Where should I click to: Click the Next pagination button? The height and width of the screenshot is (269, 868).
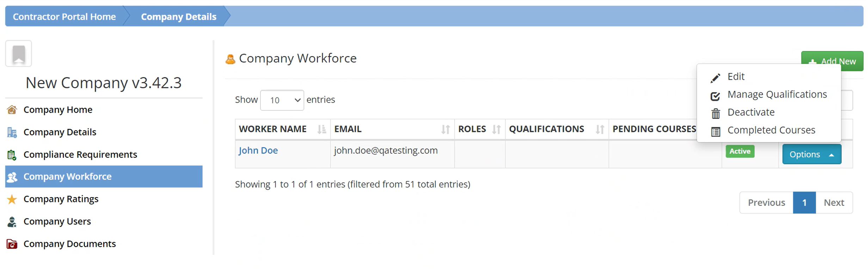(x=834, y=203)
